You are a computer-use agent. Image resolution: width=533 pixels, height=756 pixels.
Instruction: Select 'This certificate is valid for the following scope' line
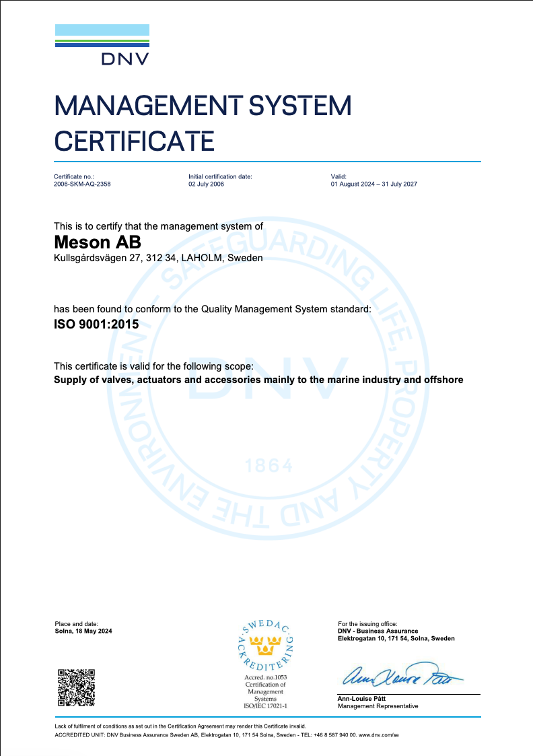pos(153,366)
